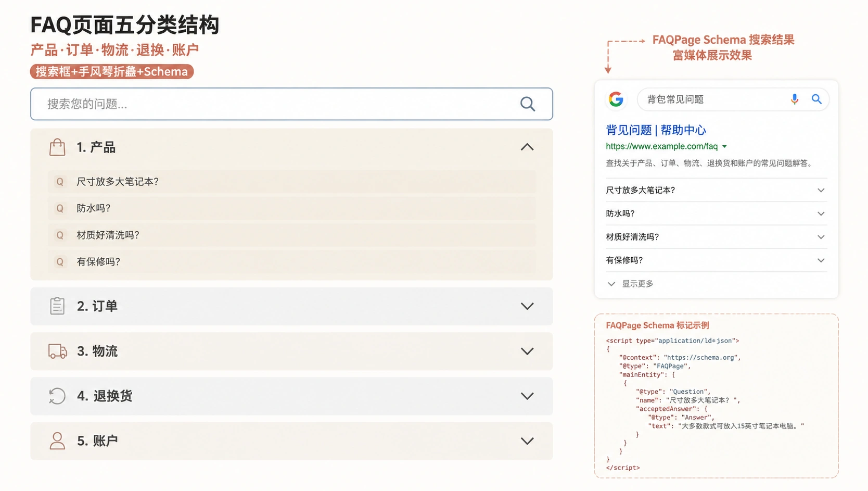Click the <script type="application/ld+json"> line
Image resolution: width=868 pixels, height=491 pixels.
coord(672,341)
